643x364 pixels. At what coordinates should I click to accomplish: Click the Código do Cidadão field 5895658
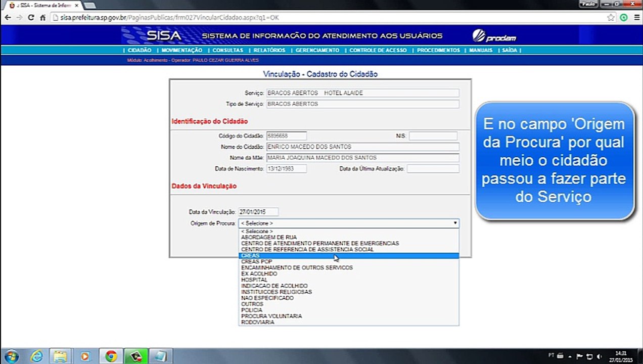pyautogui.click(x=287, y=136)
